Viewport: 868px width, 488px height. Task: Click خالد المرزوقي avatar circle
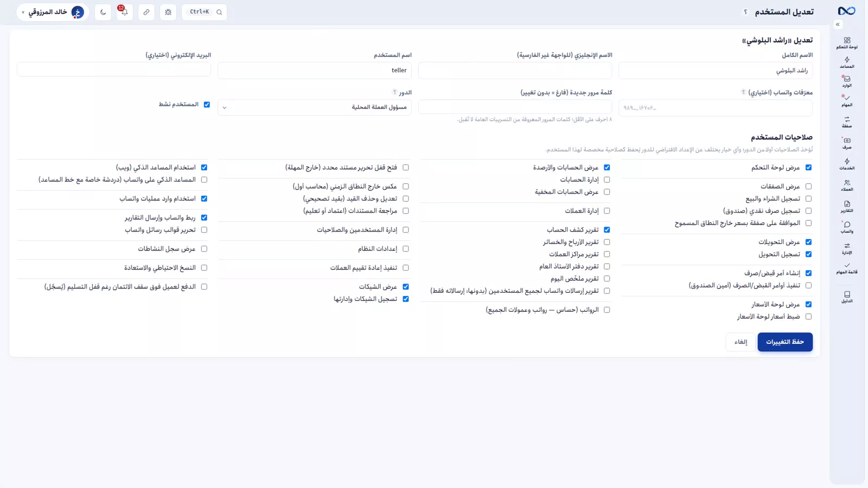coord(78,12)
